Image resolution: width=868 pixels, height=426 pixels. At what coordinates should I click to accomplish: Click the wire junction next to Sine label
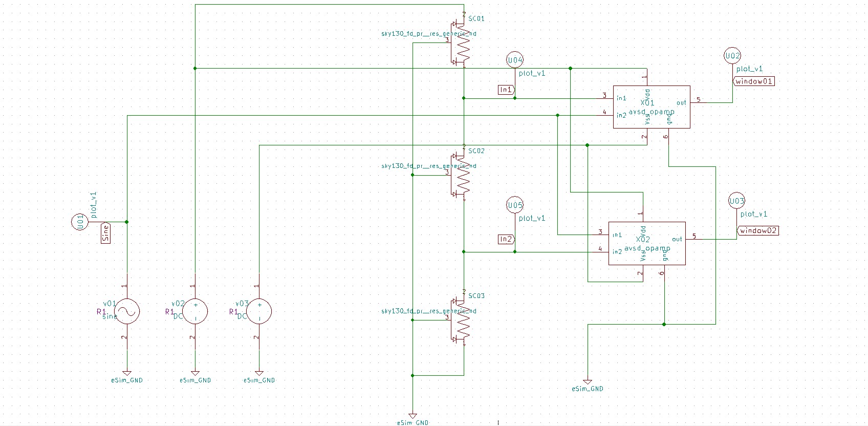[x=127, y=222]
